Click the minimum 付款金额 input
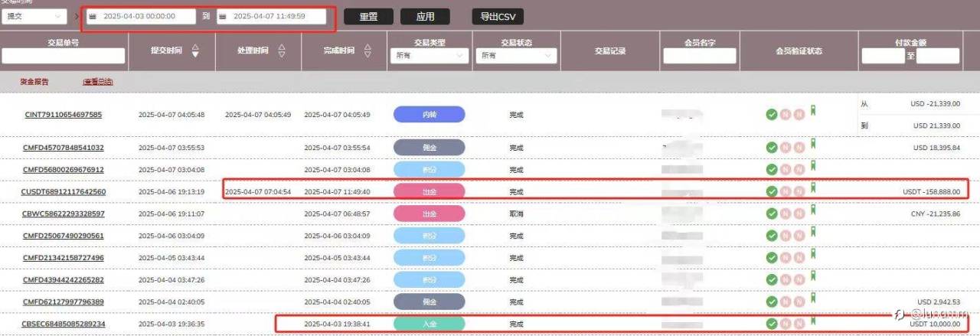The width and height of the screenshot is (980, 336). point(883,56)
